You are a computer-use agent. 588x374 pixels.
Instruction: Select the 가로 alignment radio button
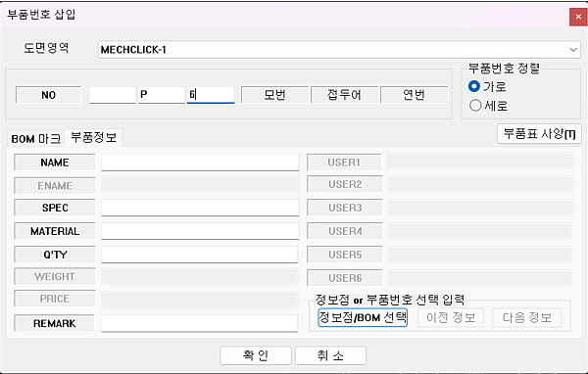474,86
